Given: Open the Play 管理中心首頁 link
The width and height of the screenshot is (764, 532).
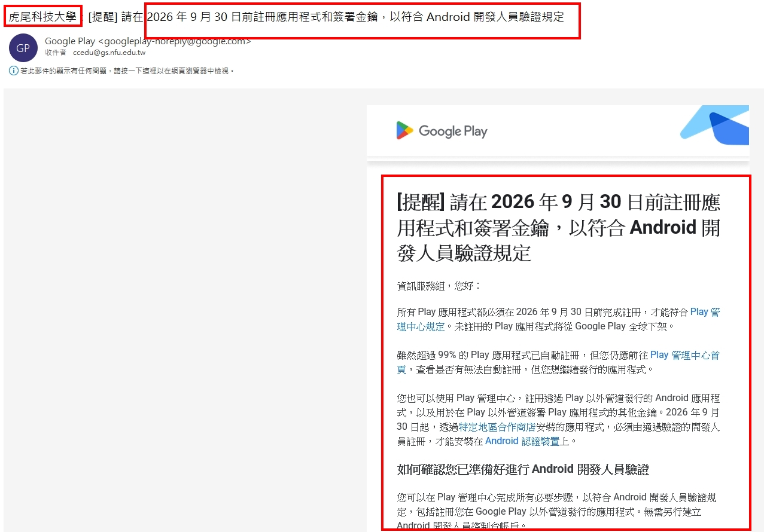Looking at the screenshot, I should click(558, 362).
